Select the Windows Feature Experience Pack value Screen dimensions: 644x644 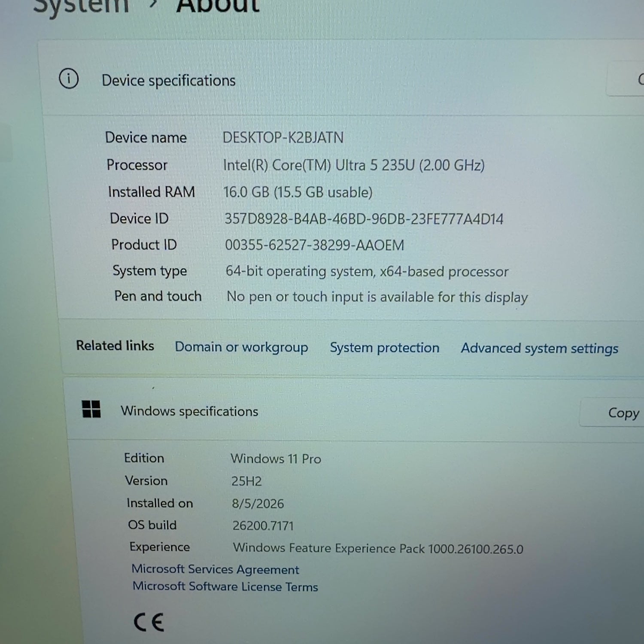pyautogui.click(x=378, y=548)
